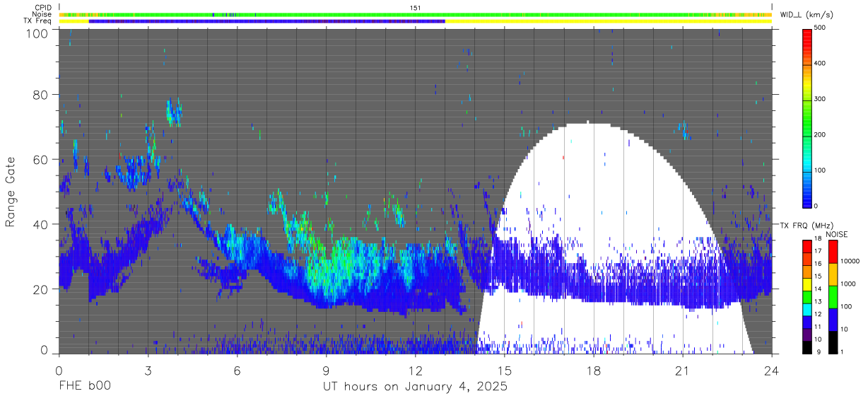Click the 1000 label in NOISE legend
Image resolution: width=868 pixels, height=401 pixels.
[x=849, y=284]
